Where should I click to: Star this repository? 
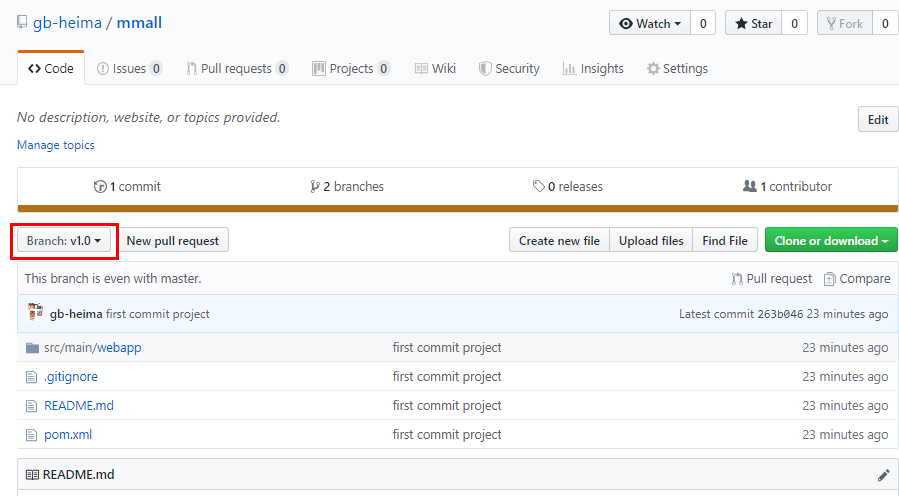[753, 24]
